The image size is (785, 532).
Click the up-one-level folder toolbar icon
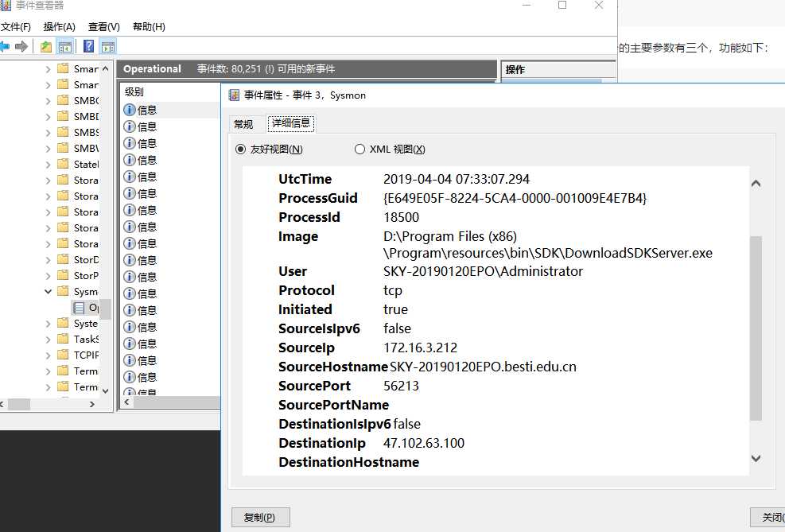point(46,47)
